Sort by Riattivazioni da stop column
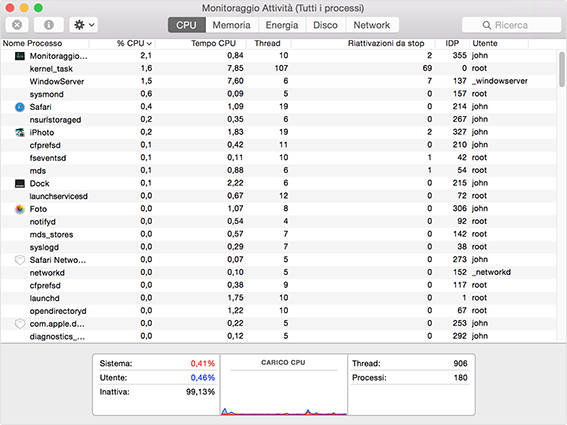The height and width of the screenshot is (425, 567). (363, 43)
